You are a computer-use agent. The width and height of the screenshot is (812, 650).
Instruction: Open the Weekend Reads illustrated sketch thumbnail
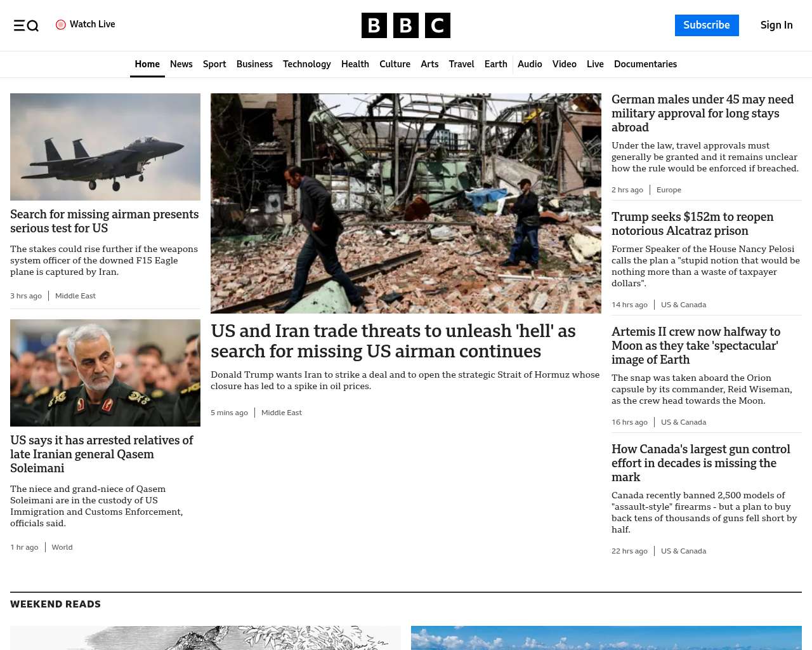[206, 638]
